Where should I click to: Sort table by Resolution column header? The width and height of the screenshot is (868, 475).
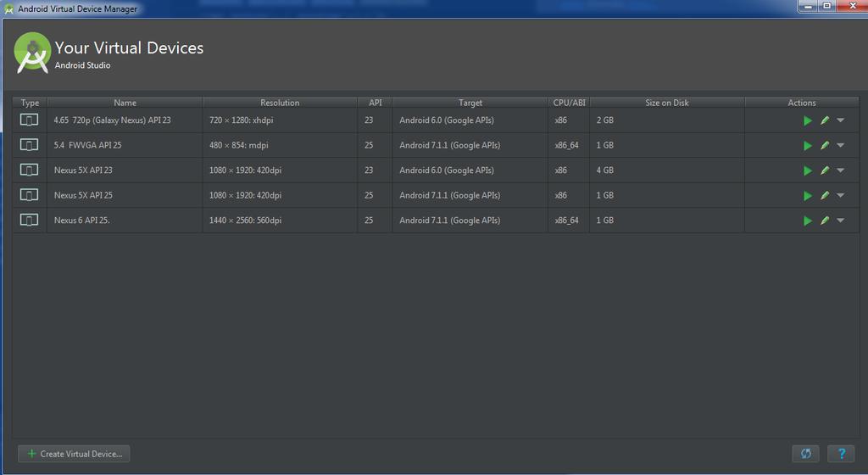(280, 103)
